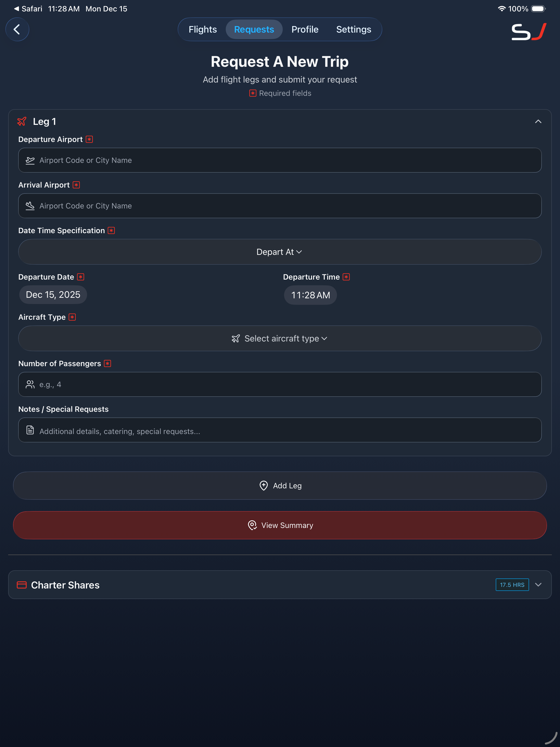Tap the back arrow button

click(17, 29)
